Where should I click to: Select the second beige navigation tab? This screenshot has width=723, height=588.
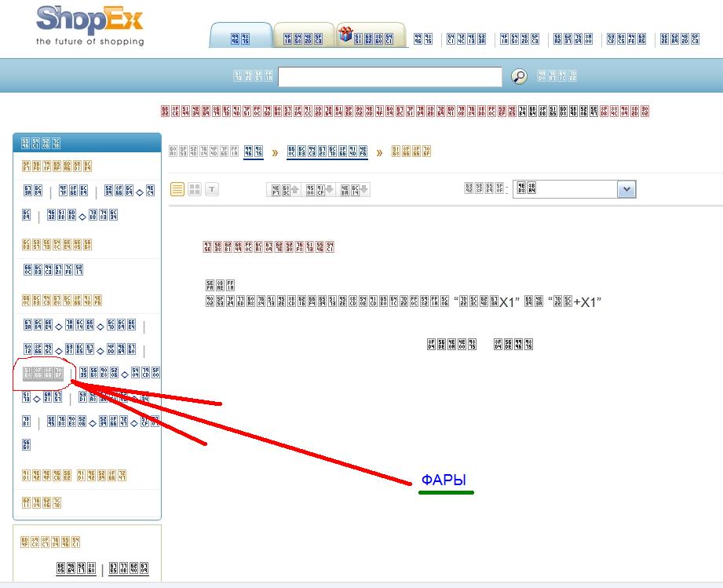click(302, 38)
